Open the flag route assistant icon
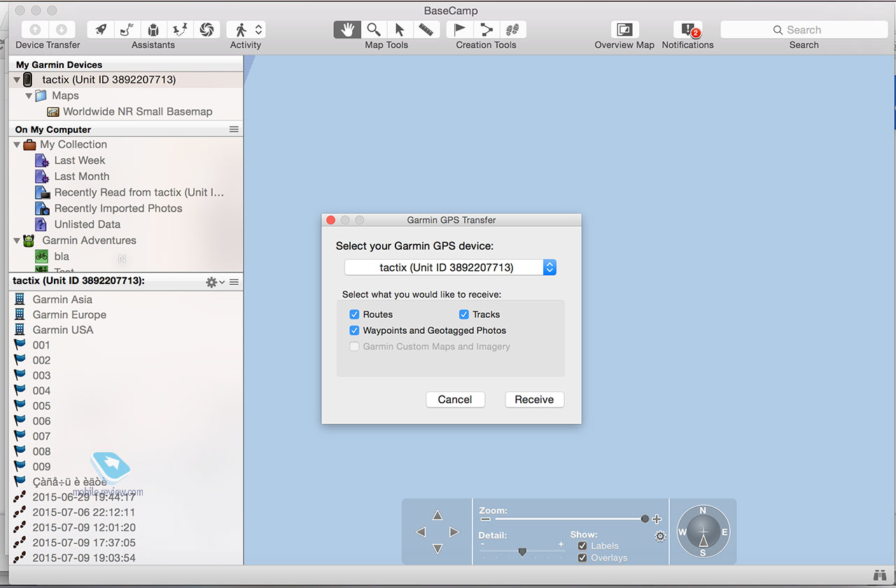 [127, 29]
